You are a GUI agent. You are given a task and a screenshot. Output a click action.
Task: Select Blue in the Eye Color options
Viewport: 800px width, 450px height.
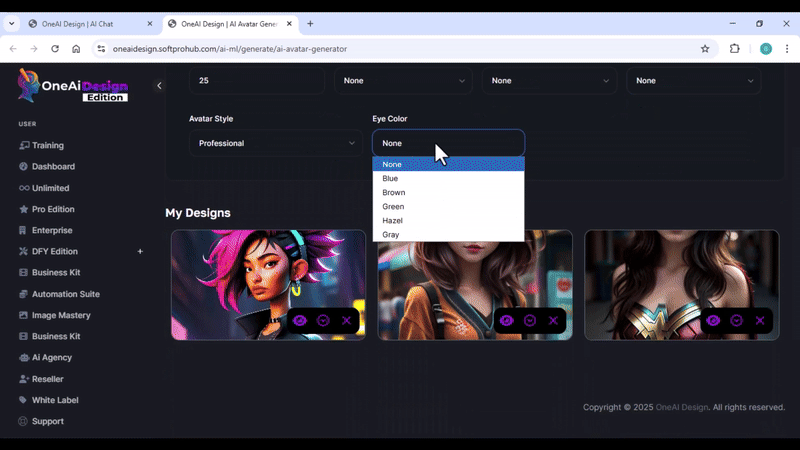pos(390,178)
